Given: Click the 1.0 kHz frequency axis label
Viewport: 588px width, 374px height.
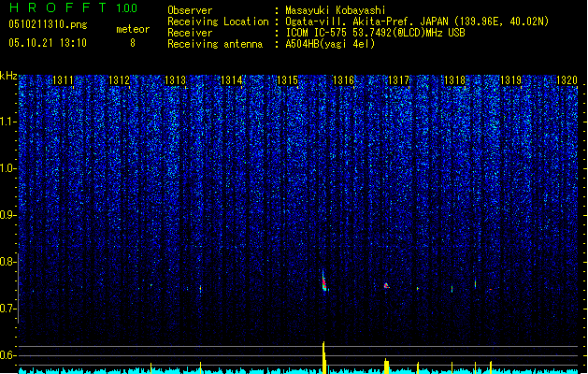Looking at the screenshot, I should pos(8,168).
